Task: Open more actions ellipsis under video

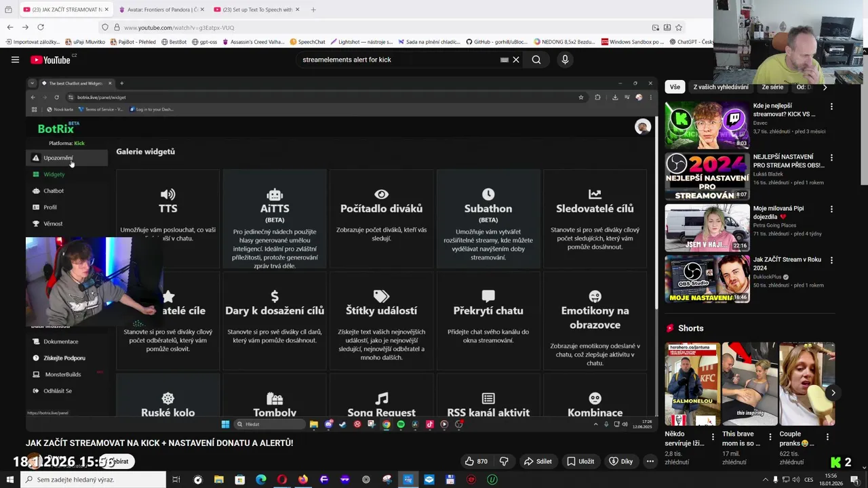Action: click(650, 462)
